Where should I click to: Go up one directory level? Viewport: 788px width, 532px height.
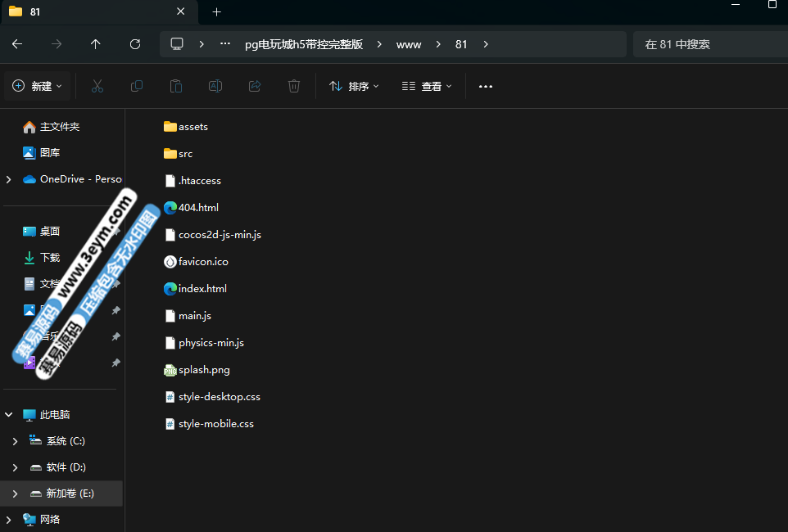[96, 44]
